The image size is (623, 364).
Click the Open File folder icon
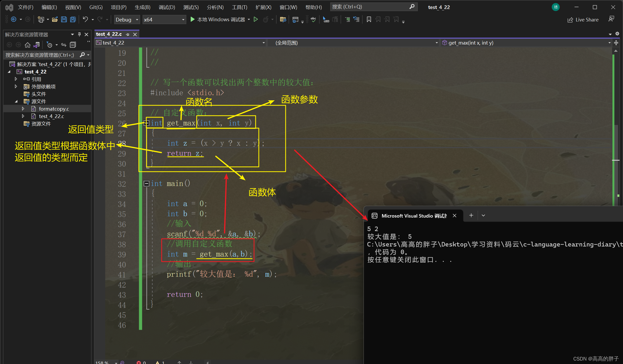[55, 19]
